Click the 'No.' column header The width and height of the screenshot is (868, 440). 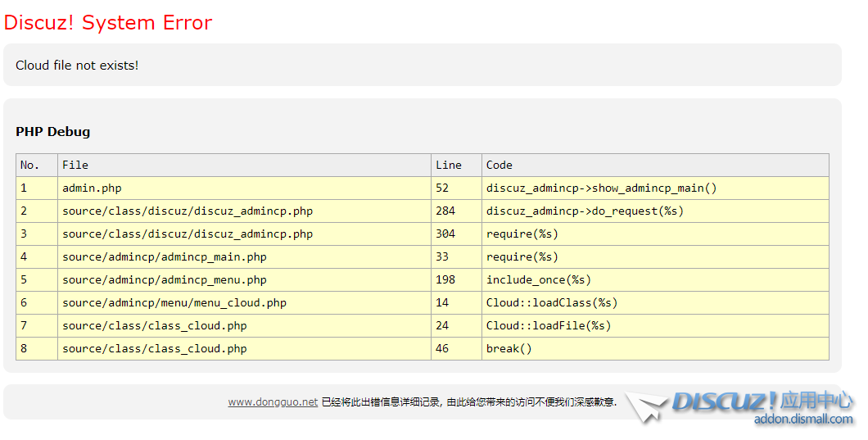[30, 166]
